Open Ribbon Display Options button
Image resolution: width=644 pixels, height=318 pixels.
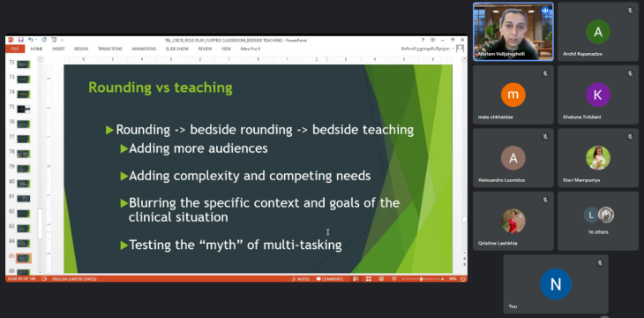coord(432,40)
